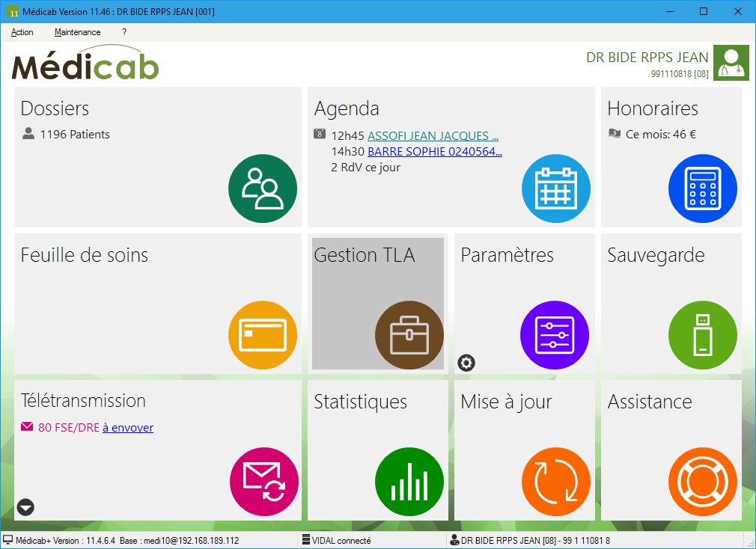This screenshot has height=549, width=756.
Task: Open the Honoraires calculator icon
Action: coord(702,188)
